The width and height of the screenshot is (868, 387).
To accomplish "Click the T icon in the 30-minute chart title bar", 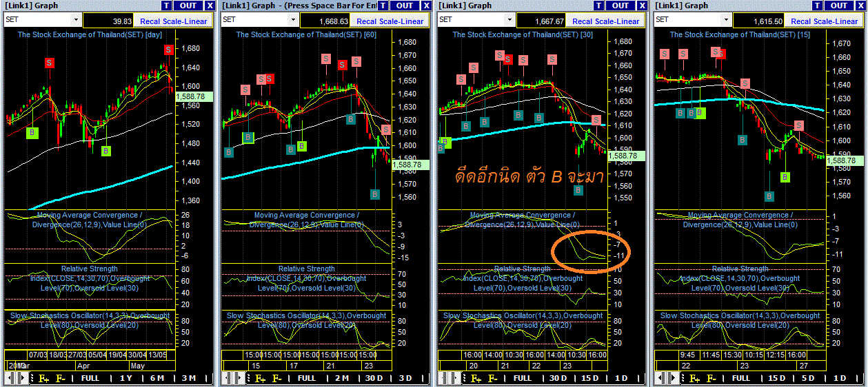I will point(599,6).
